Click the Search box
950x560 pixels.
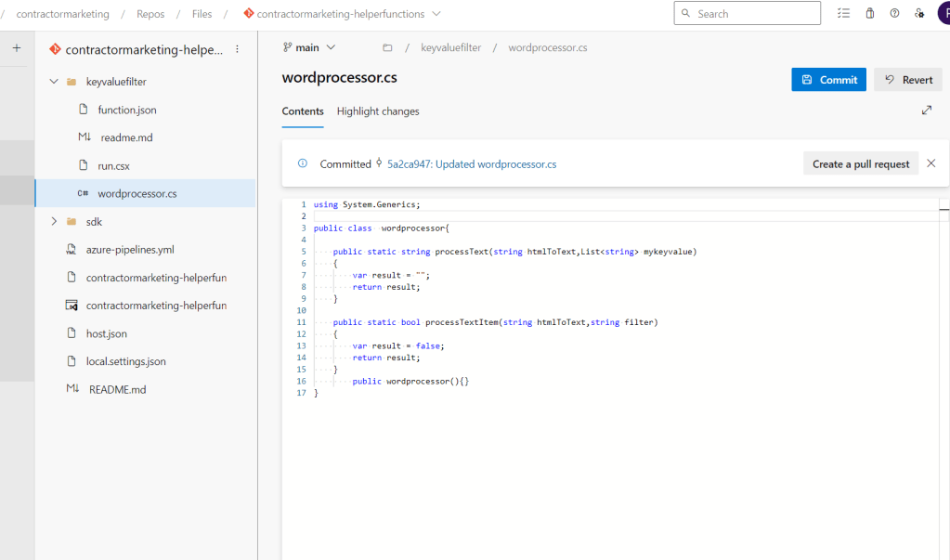click(747, 13)
